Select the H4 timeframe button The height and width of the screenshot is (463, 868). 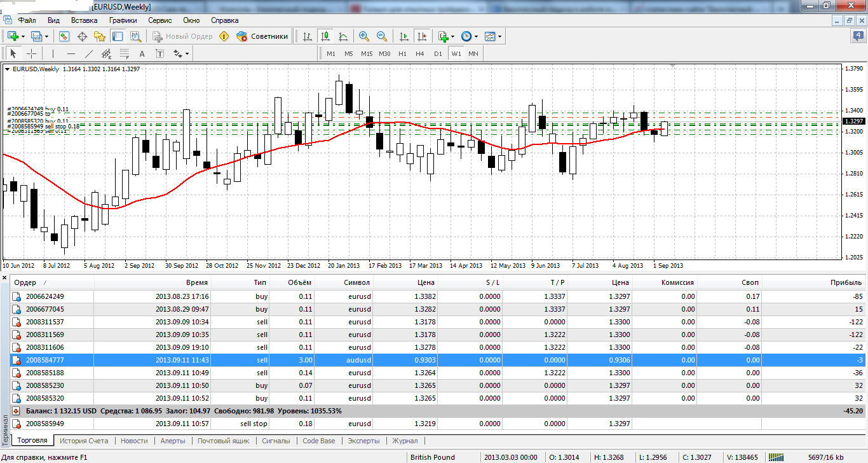click(x=419, y=54)
